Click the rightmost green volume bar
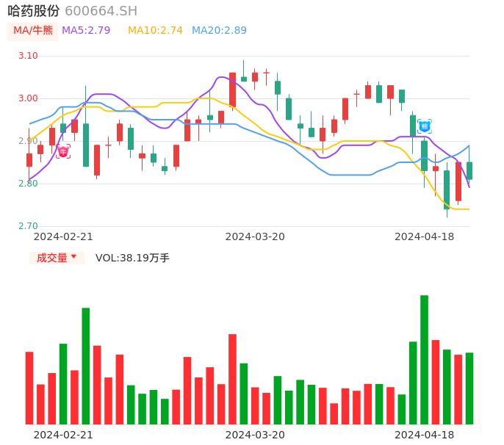This screenshot has height=445, width=504. click(x=469, y=388)
